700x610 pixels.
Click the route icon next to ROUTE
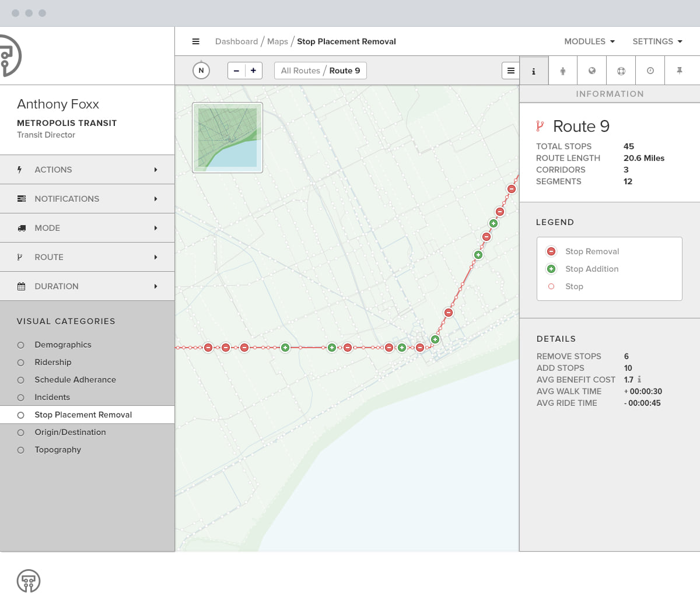click(20, 257)
